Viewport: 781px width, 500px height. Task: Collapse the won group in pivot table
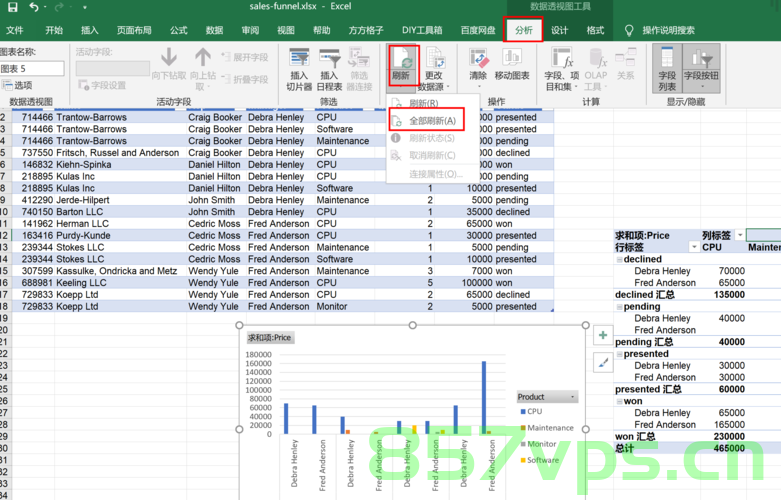tap(620, 401)
